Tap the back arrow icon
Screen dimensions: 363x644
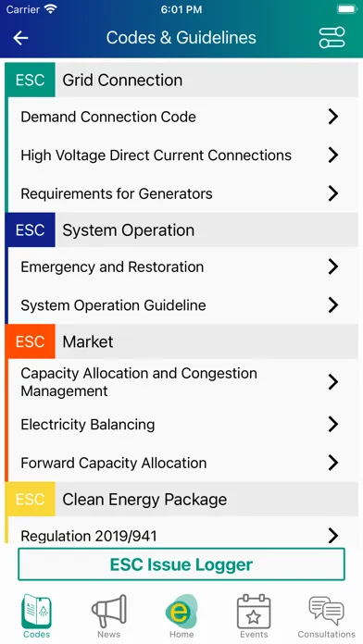[x=20, y=38]
